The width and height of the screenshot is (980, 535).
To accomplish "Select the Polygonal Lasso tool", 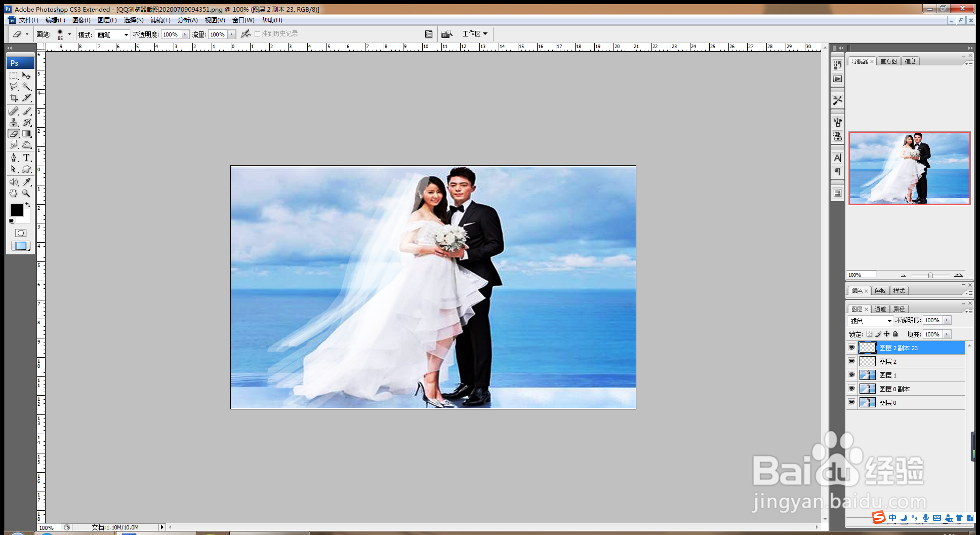I will click(x=14, y=87).
